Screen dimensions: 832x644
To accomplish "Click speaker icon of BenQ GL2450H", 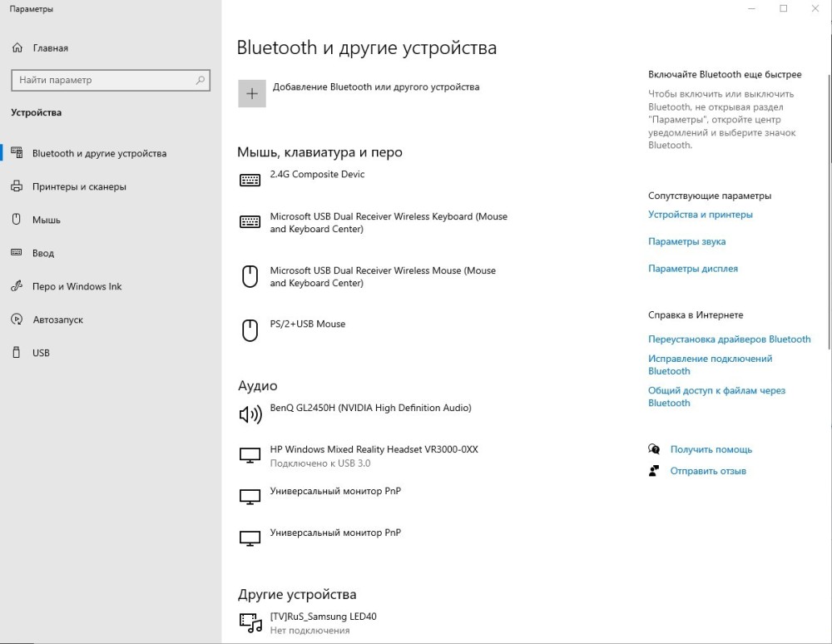I will (250, 414).
